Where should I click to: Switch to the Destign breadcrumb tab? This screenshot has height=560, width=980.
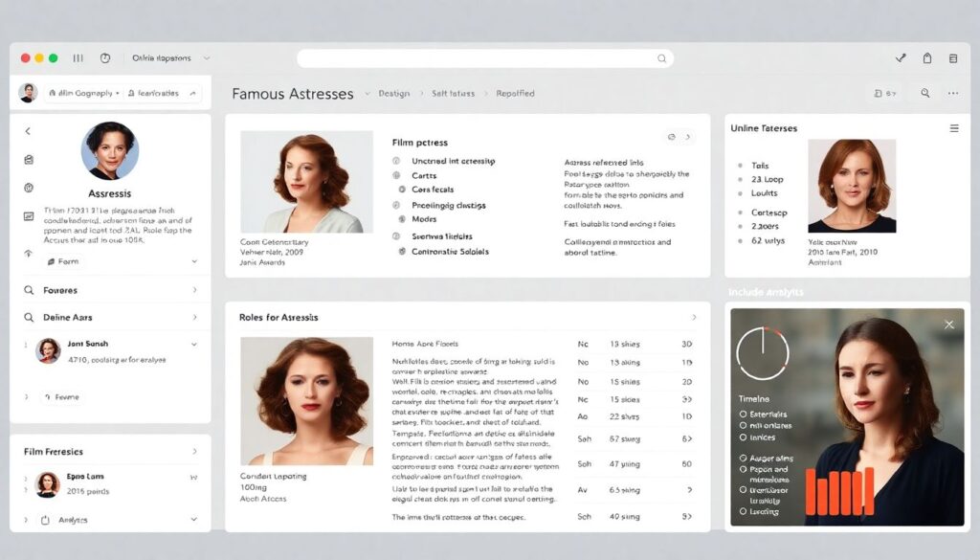(x=393, y=94)
